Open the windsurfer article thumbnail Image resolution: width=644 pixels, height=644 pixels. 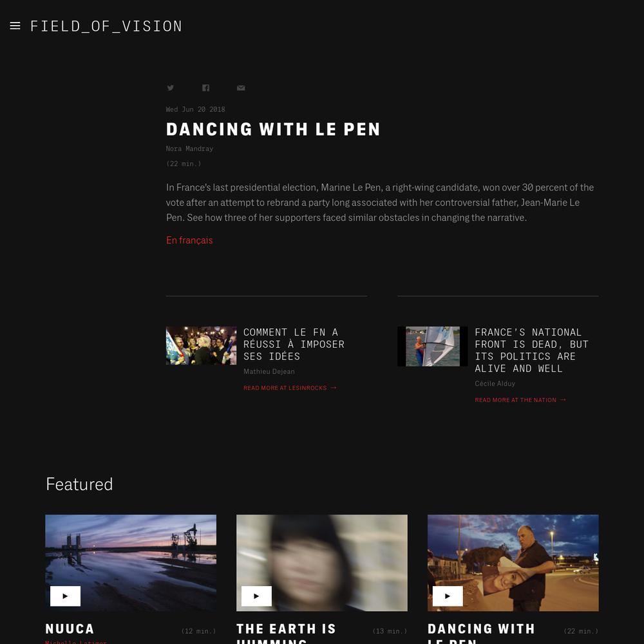pos(433,346)
